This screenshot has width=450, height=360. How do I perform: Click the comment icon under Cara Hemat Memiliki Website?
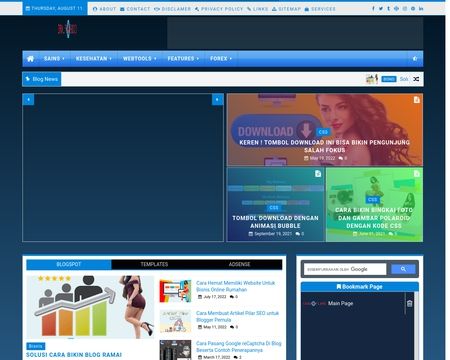point(232,297)
